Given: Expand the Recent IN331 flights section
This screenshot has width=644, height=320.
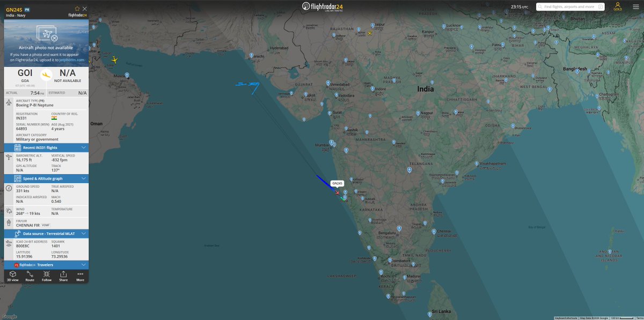Looking at the screenshot, I should pos(46,147).
